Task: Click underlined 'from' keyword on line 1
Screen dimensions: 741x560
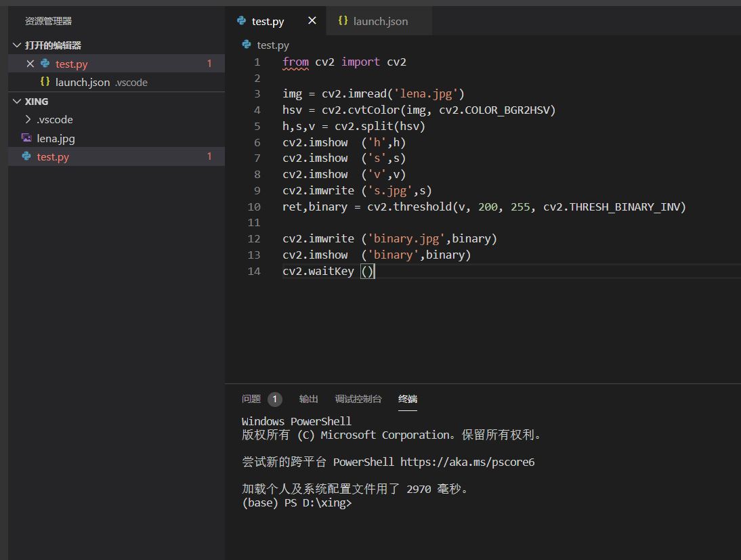Action: (295, 62)
